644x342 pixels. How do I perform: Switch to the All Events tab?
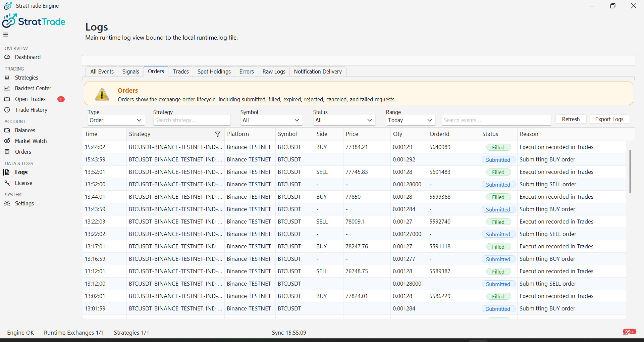(102, 71)
